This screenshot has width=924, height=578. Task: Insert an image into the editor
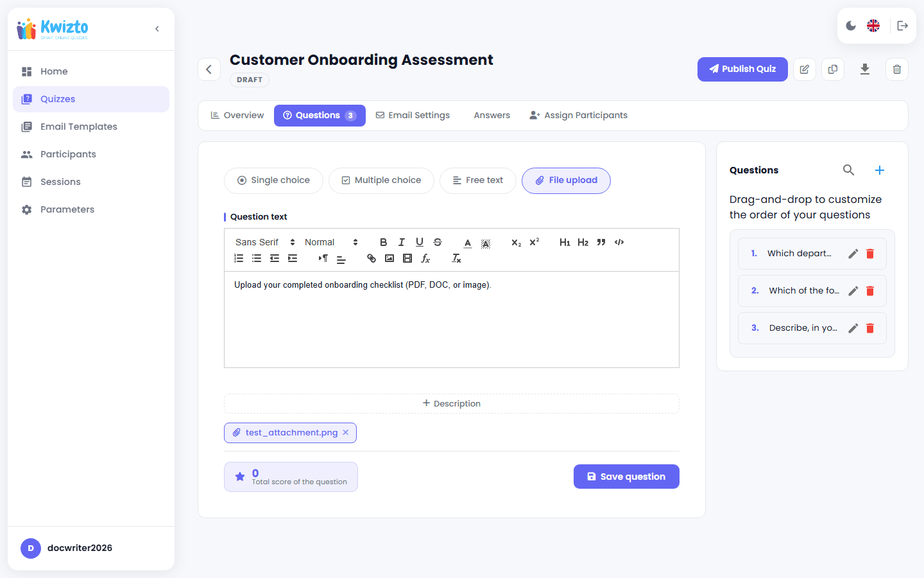pos(389,258)
